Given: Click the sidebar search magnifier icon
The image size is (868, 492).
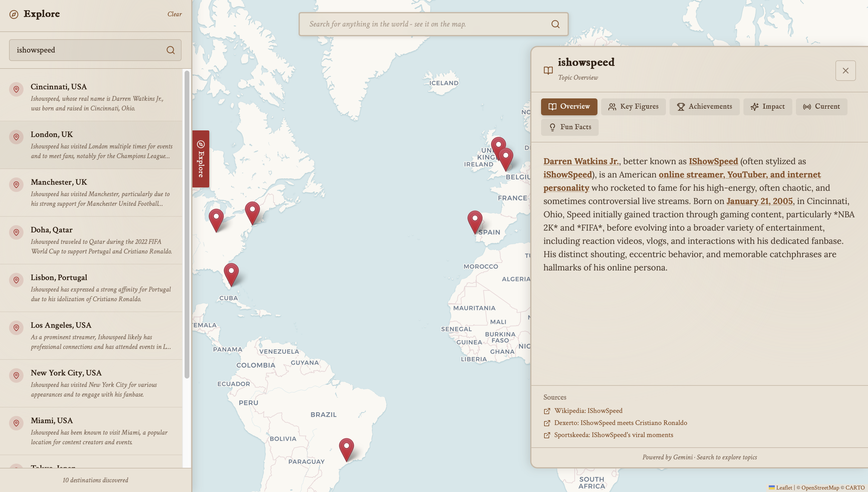Looking at the screenshot, I should click(170, 50).
